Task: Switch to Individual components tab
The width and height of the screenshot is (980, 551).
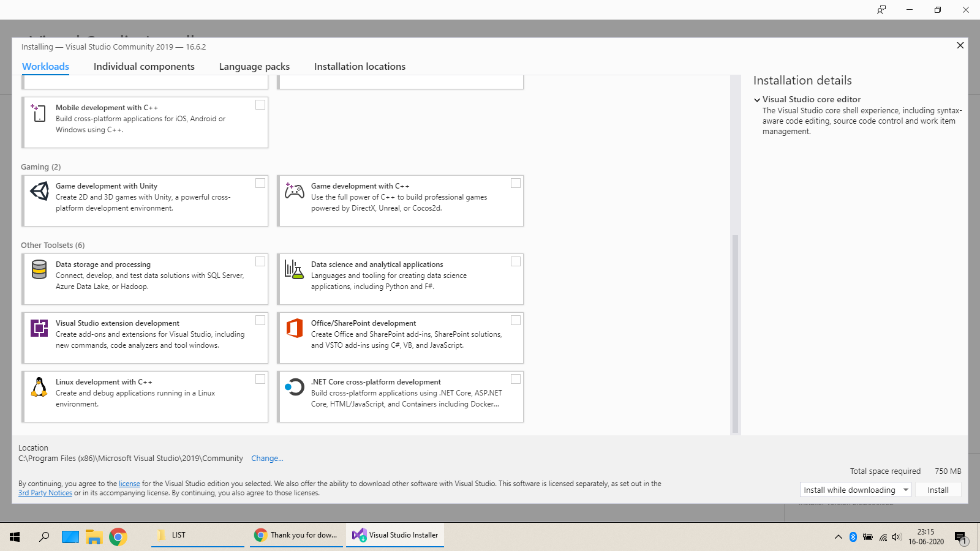Action: 144,66
